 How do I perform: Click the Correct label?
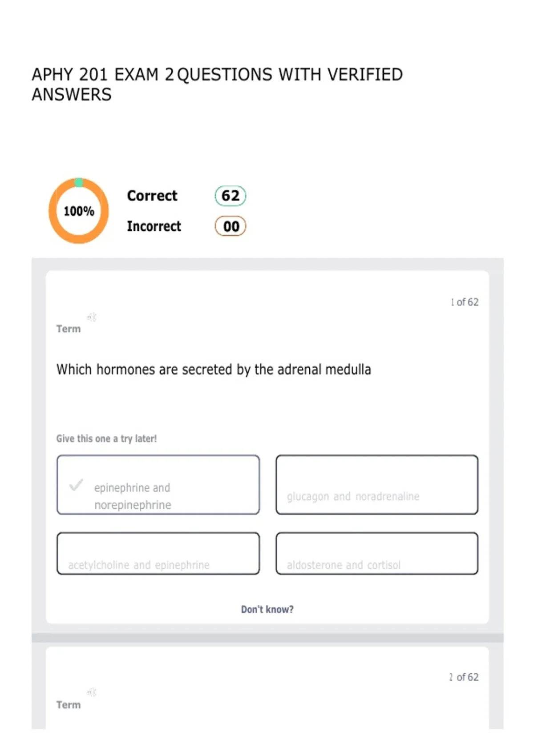click(152, 196)
